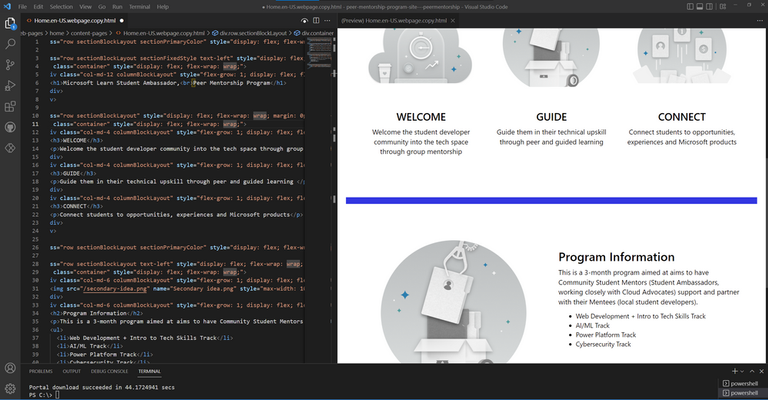Open the Accounts icon in activity bar
The height and width of the screenshot is (400, 768).
[x=10, y=368]
